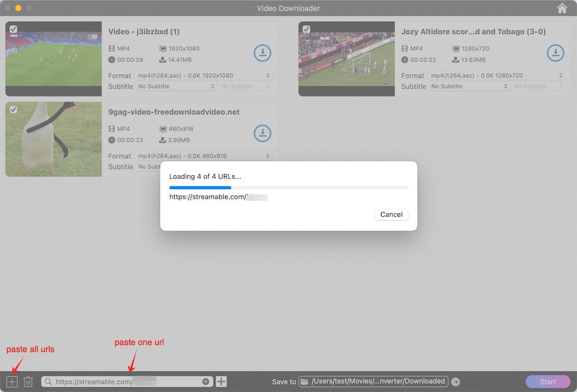This screenshot has width=577, height=392.
Task: Clear the URL field with the x icon
Action: pos(206,381)
